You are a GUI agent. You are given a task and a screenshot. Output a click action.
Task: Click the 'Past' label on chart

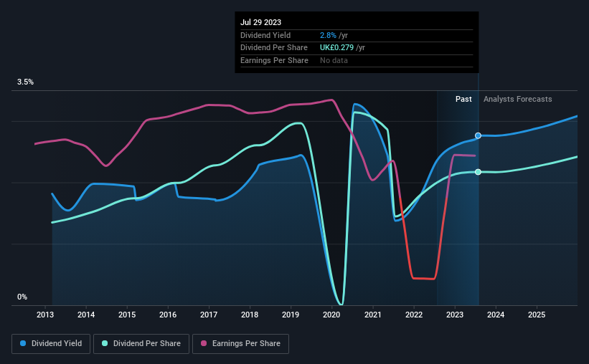(463, 99)
